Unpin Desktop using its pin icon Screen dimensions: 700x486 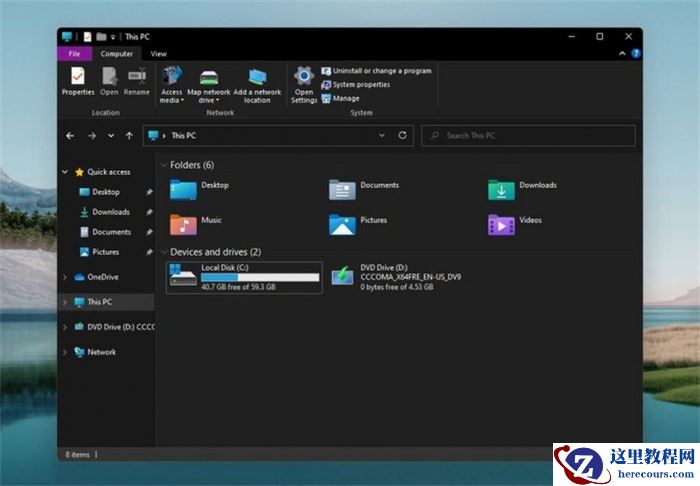click(x=149, y=192)
